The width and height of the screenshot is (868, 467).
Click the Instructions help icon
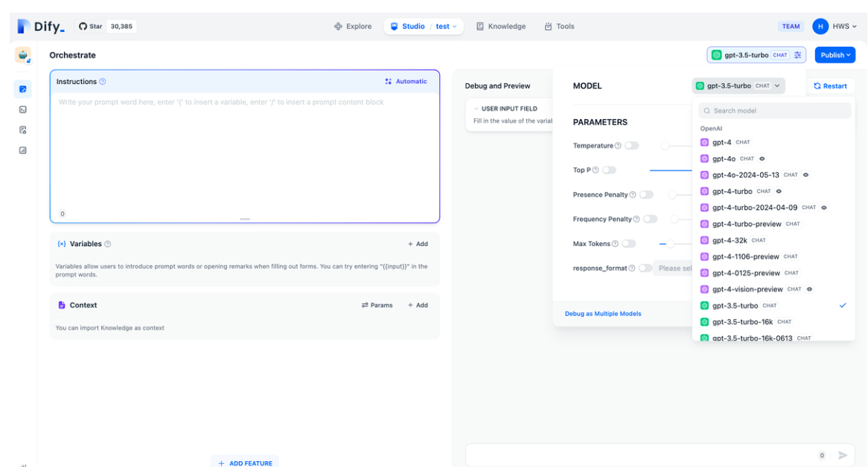pyautogui.click(x=103, y=81)
